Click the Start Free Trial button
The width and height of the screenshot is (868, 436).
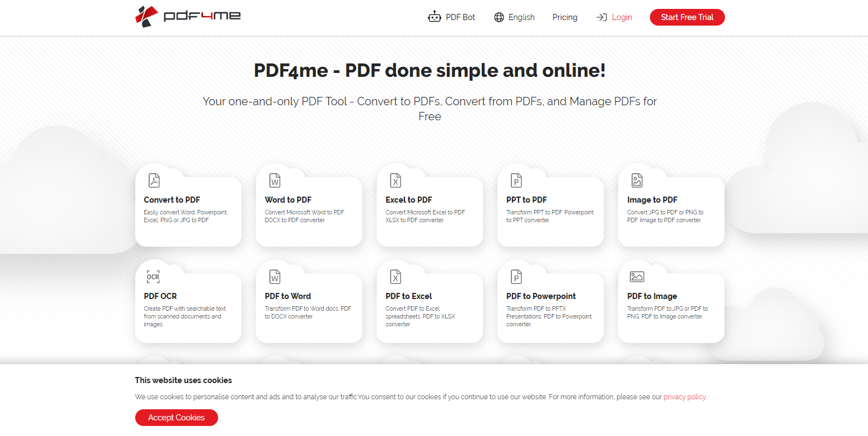[687, 17]
